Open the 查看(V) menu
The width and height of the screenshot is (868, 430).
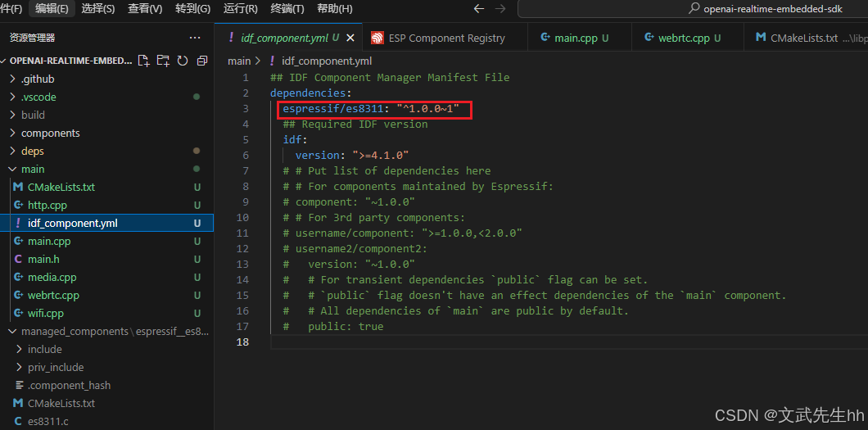tap(145, 9)
